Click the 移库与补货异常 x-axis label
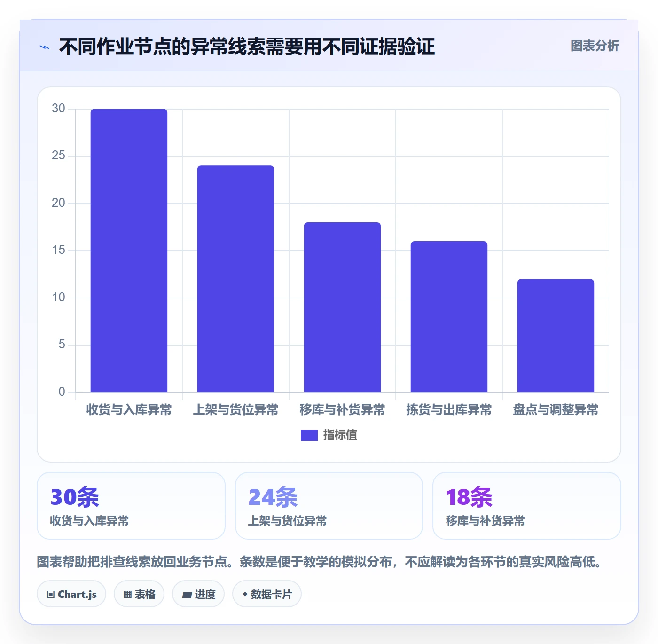658x644 pixels. tap(342, 410)
